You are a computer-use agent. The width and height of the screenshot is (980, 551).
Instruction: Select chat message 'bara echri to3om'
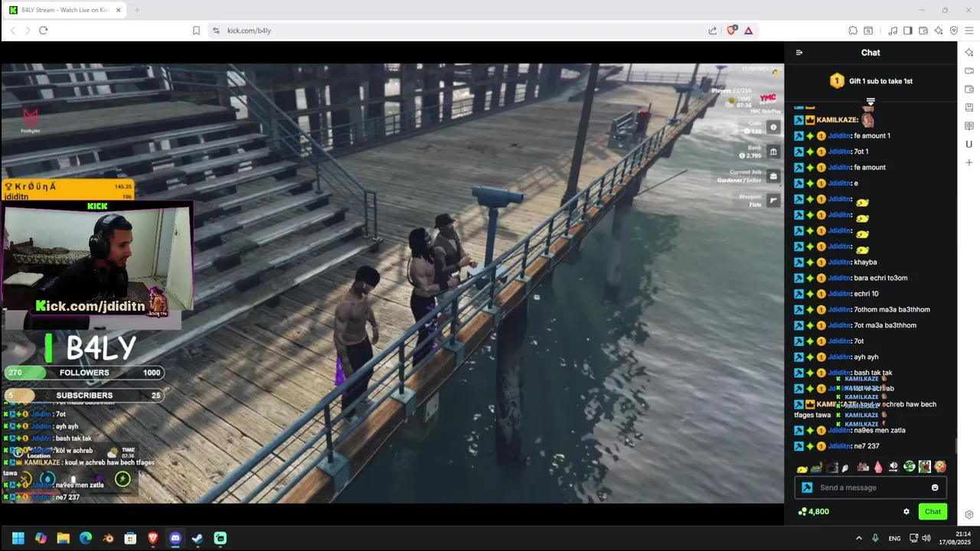point(880,278)
